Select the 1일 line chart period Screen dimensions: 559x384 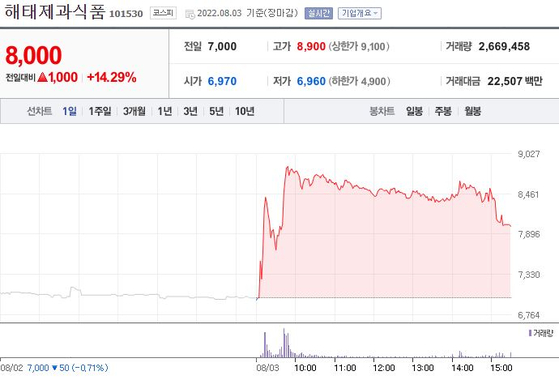pyautogui.click(x=70, y=111)
